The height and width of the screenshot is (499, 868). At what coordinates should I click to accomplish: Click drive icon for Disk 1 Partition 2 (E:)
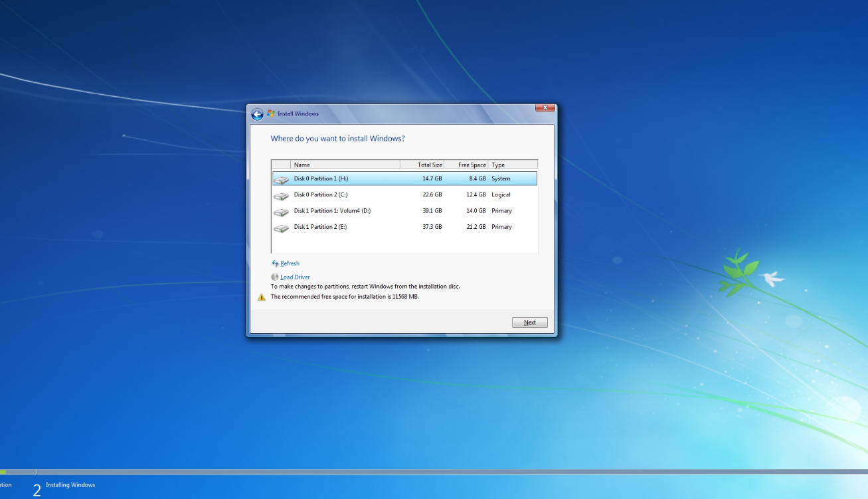[x=282, y=227]
